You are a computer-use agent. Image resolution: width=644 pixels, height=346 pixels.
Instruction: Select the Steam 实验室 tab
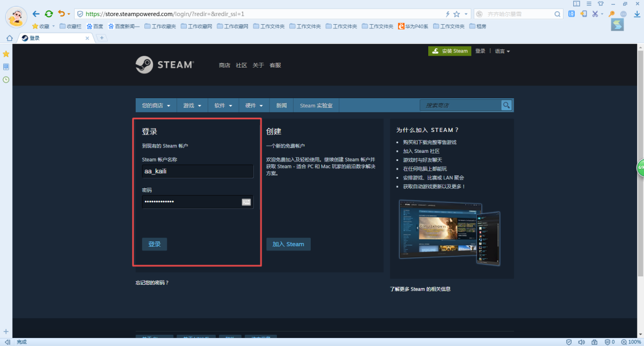pyautogui.click(x=316, y=106)
